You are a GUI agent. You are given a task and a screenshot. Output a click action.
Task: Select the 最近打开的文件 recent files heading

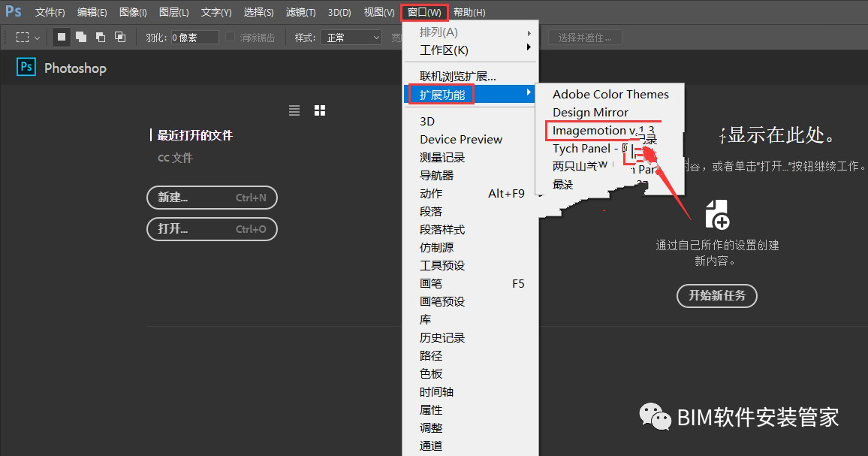(195, 135)
